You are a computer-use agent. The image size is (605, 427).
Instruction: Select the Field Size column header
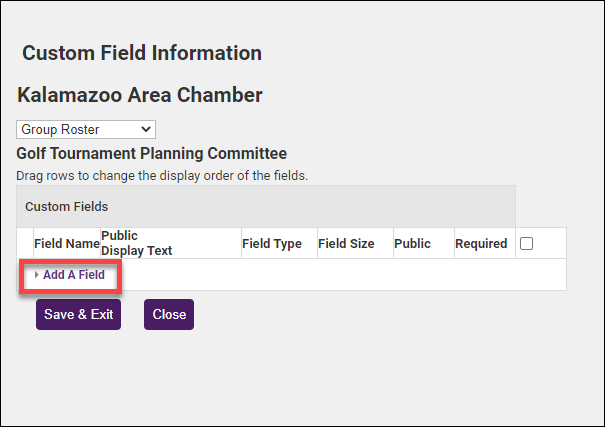[346, 243]
